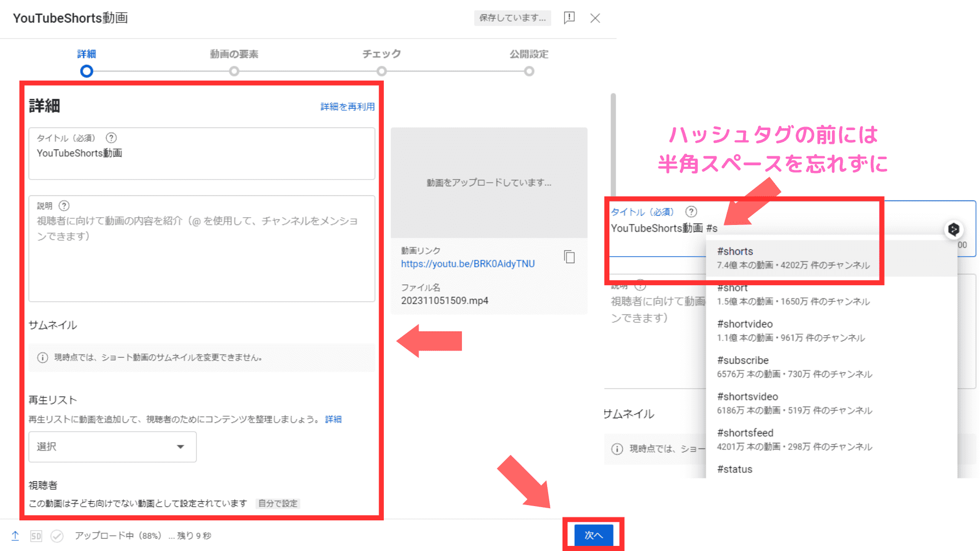Select the #subscribe hashtag suggestion
The image size is (980, 551).
[x=831, y=367]
